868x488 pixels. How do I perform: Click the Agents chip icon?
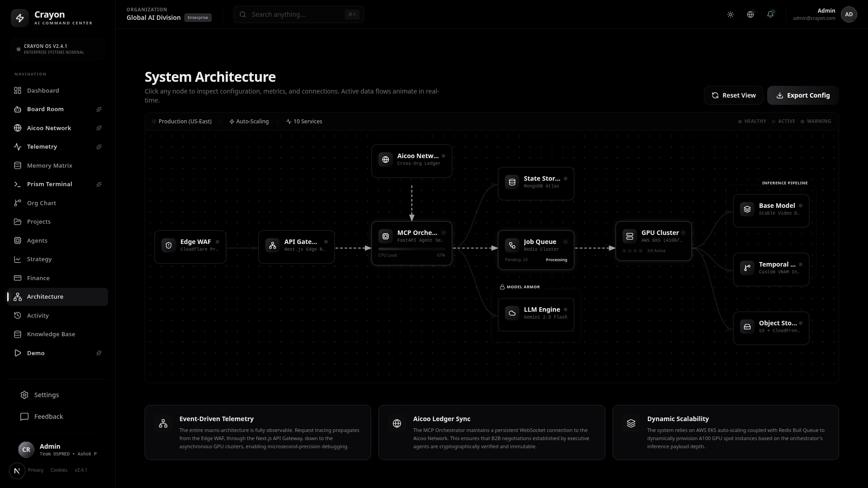point(18,241)
